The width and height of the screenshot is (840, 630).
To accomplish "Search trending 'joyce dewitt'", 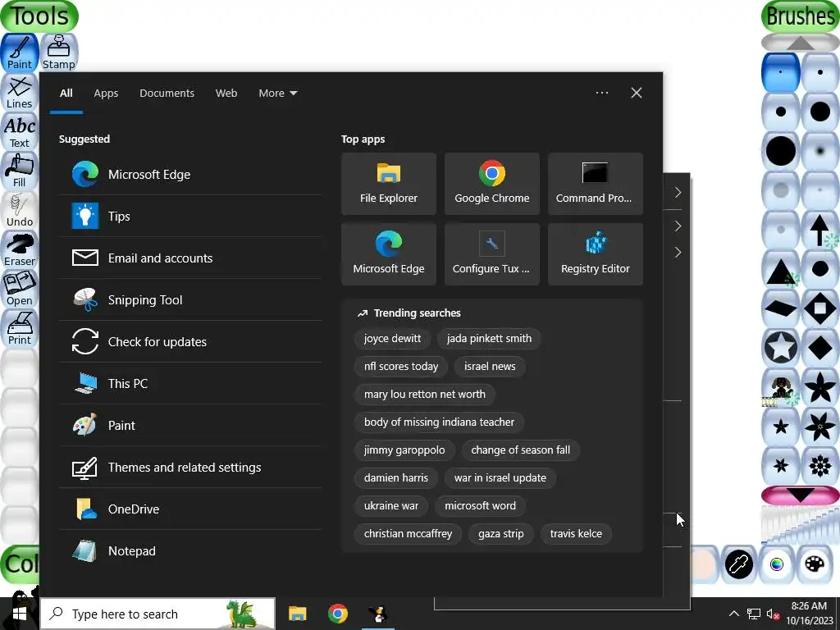I will tap(392, 339).
